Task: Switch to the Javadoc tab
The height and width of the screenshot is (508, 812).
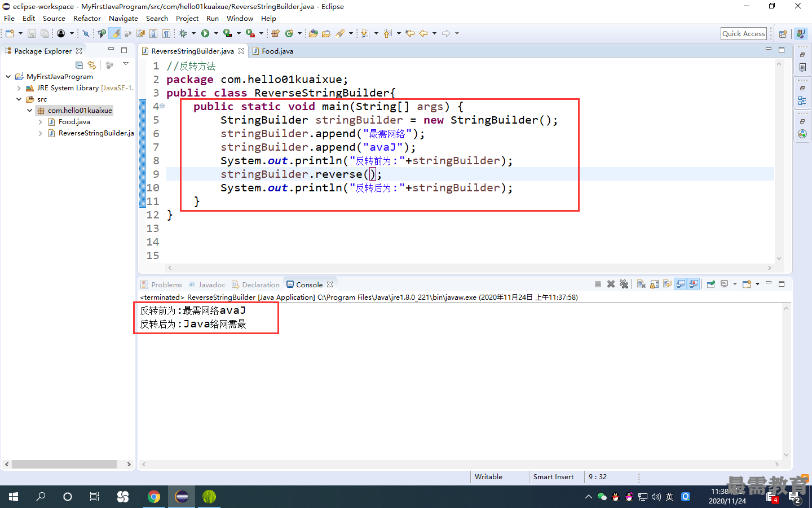Action: click(x=207, y=284)
